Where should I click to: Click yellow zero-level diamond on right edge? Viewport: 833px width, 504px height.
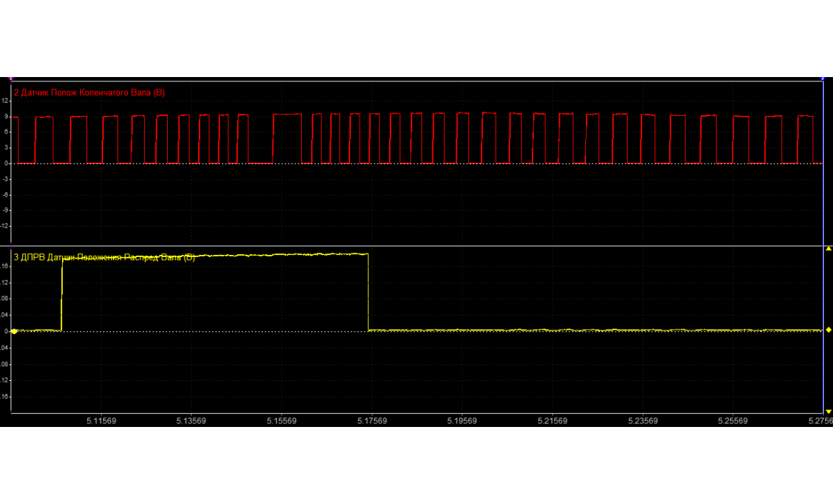(828, 330)
